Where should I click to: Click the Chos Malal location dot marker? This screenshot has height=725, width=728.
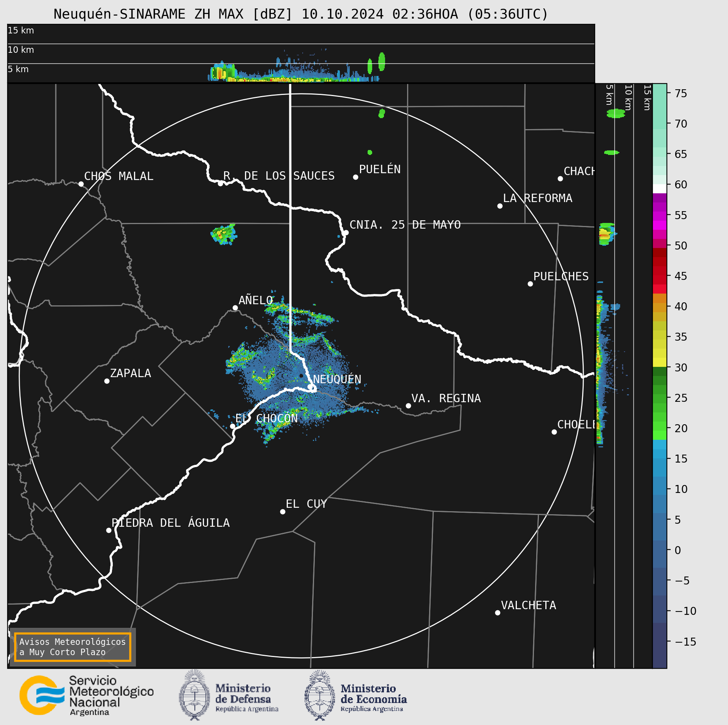click(81, 184)
